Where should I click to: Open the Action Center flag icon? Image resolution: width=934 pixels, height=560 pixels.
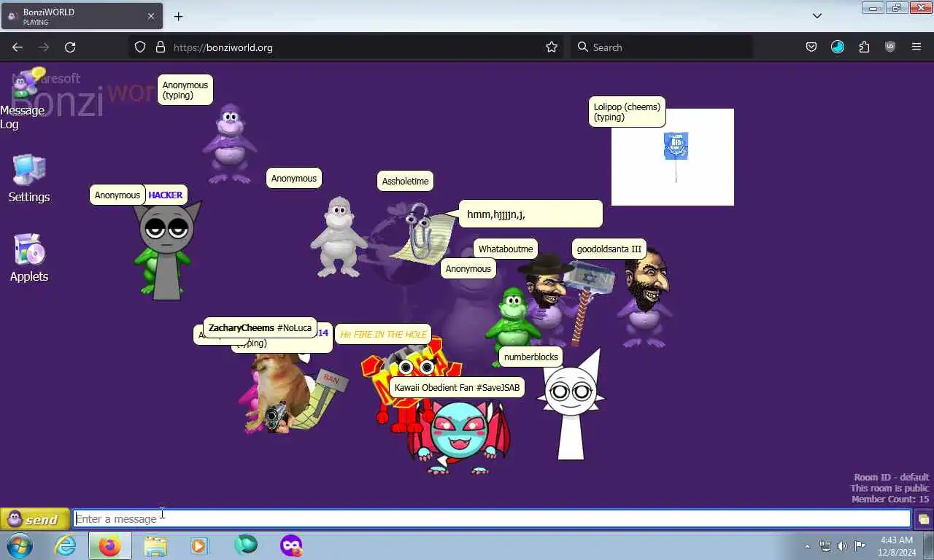point(860,546)
